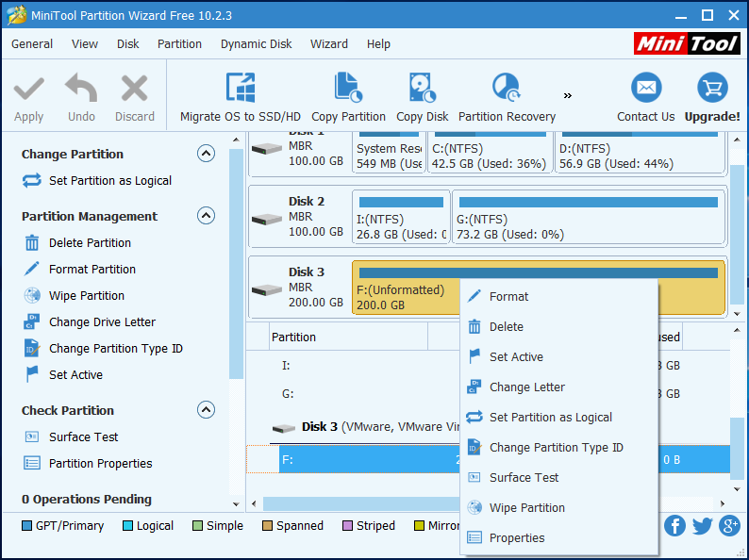Click the Disk 3 (VMware) header row
749x560 pixels.
coord(365,427)
